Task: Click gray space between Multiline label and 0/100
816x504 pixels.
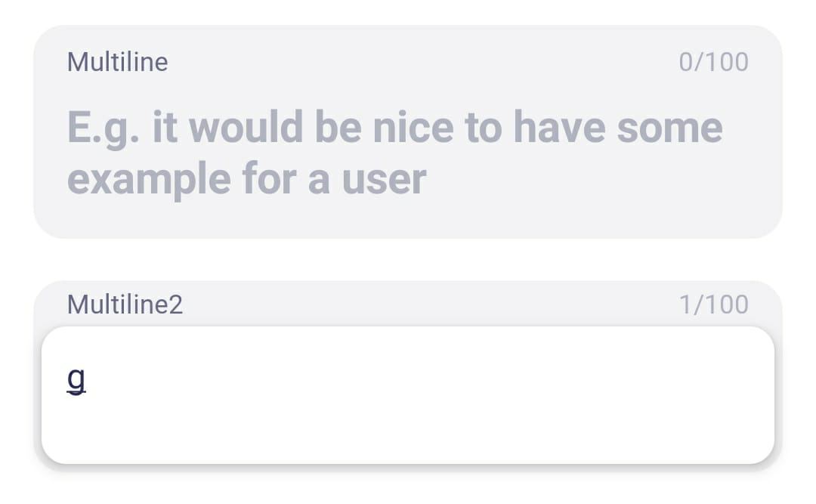Action: pyautogui.click(x=423, y=62)
